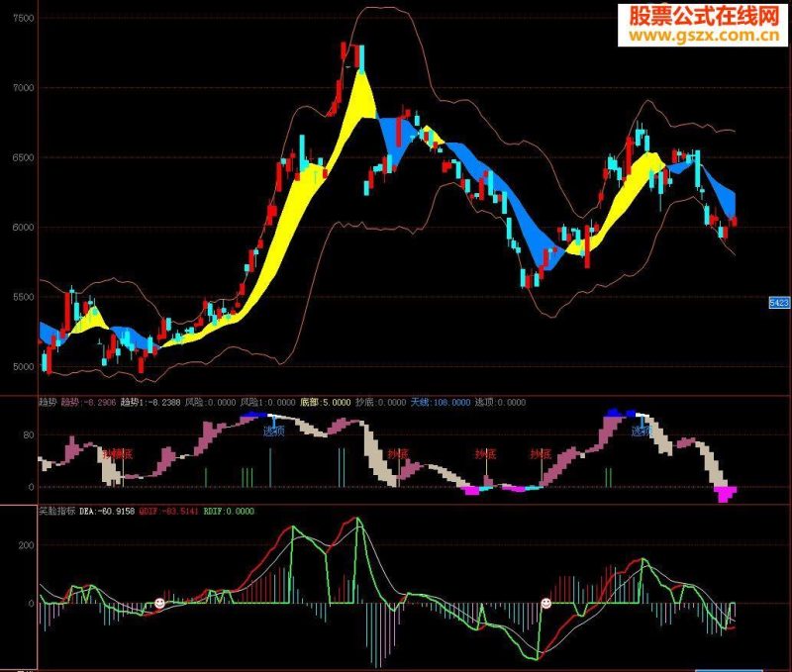This screenshot has width=792, height=672.
Task: Click the 底部:5.0000 readout label
Action: click(x=325, y=403)
